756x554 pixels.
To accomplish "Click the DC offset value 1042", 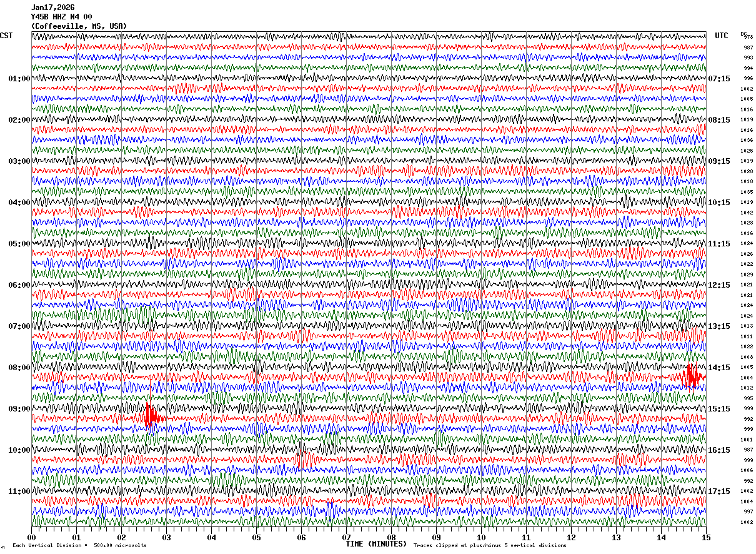I will [x=747, y=213].
